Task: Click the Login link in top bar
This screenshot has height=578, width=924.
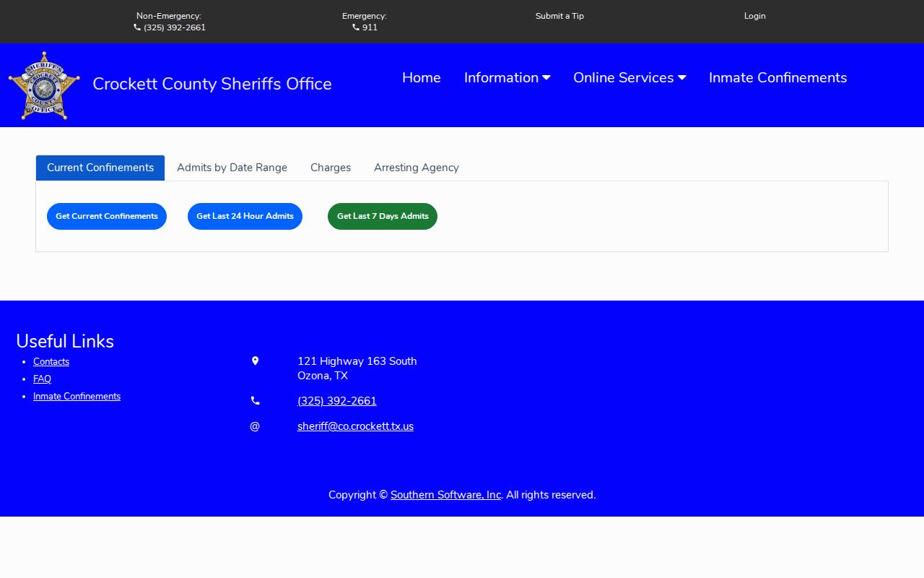Action: click(755, 16)
